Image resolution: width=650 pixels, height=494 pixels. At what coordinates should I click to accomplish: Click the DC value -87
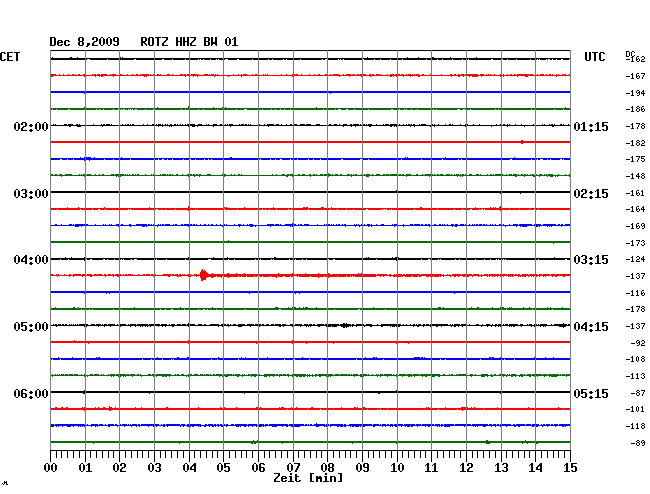tap(638, 393)
